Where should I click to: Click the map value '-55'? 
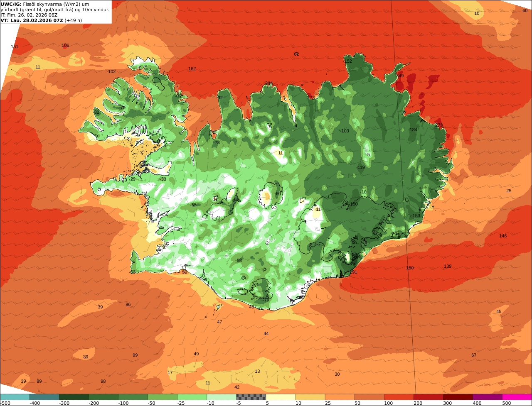[193, 205]
